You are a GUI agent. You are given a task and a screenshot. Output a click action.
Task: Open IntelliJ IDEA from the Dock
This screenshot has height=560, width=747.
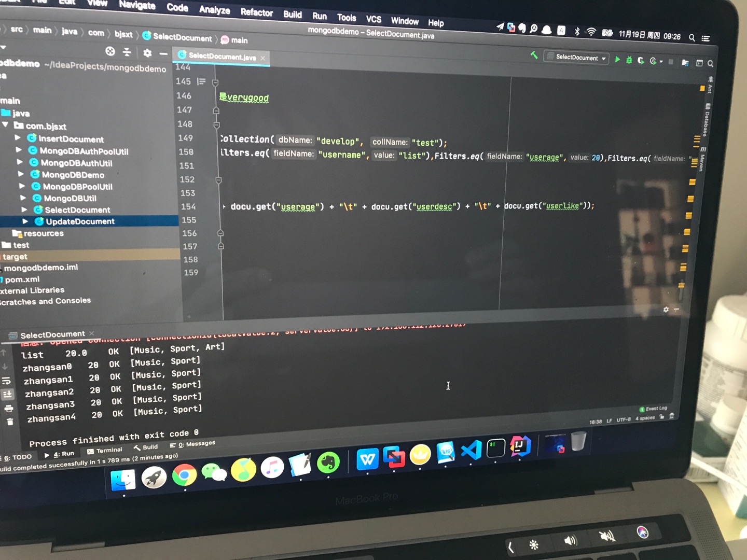(x=520, y=445)
